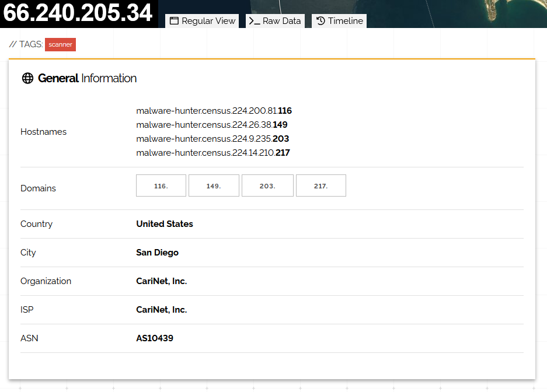Image resolution: width=547 pixels, height=392 pixels.
Task: Click the ISP row label
Action: coord(27,309)
